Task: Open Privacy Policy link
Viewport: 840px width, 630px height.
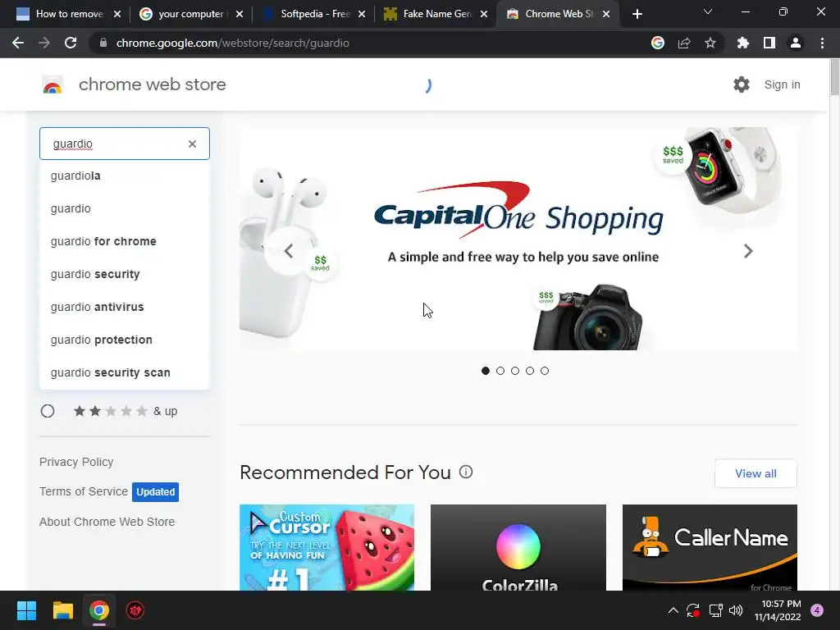Action: (x=76, y=462)
